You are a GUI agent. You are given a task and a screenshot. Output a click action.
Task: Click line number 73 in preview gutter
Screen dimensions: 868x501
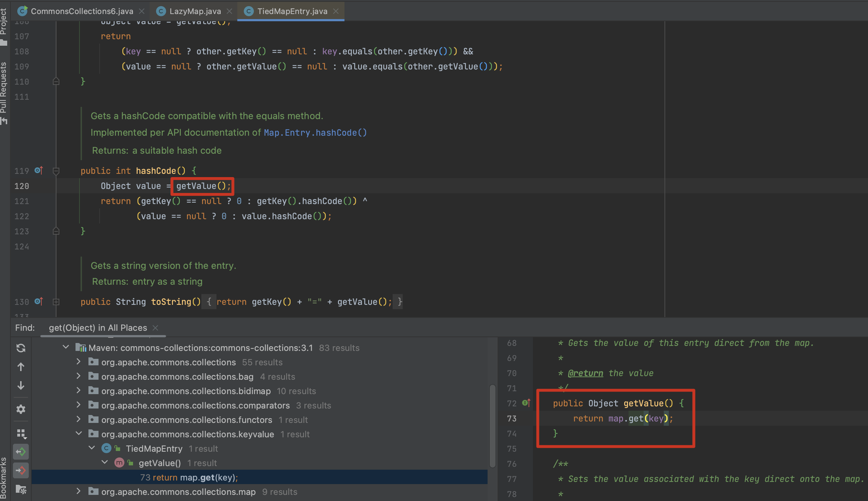coord(512,419)
